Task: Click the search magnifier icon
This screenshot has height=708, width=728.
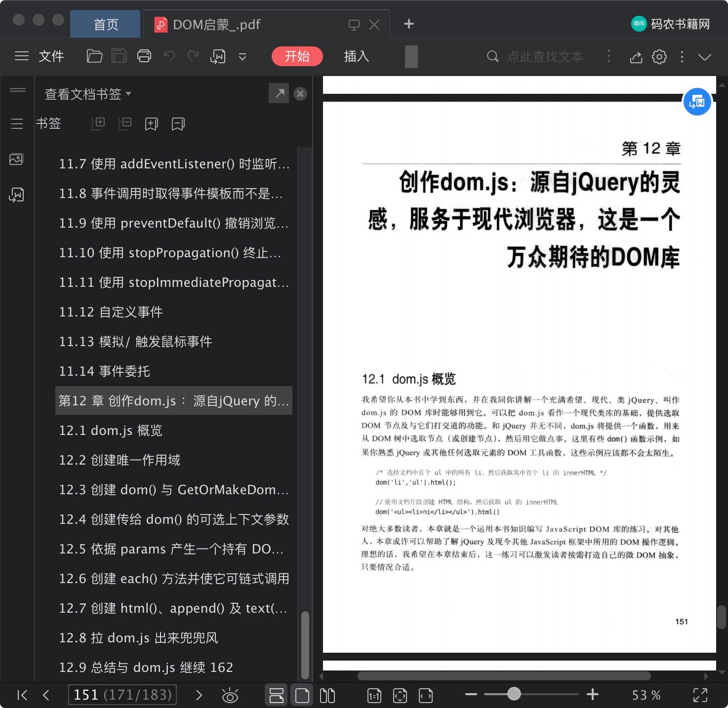Action: pos(492,56)
